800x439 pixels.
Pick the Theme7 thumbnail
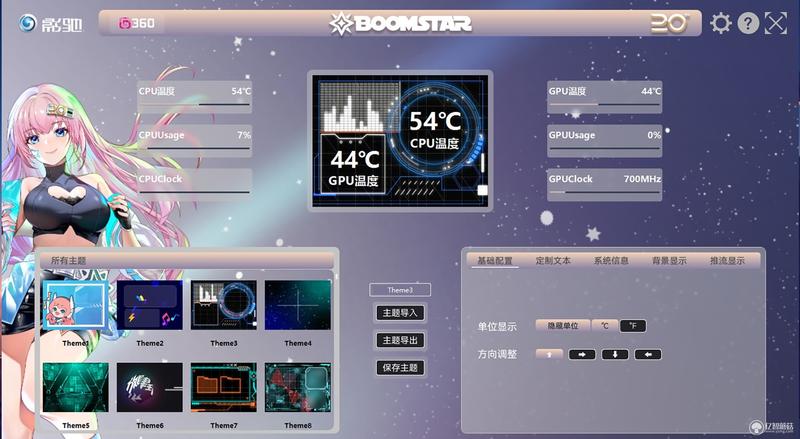pyautogui.click(x=223, y=387)
